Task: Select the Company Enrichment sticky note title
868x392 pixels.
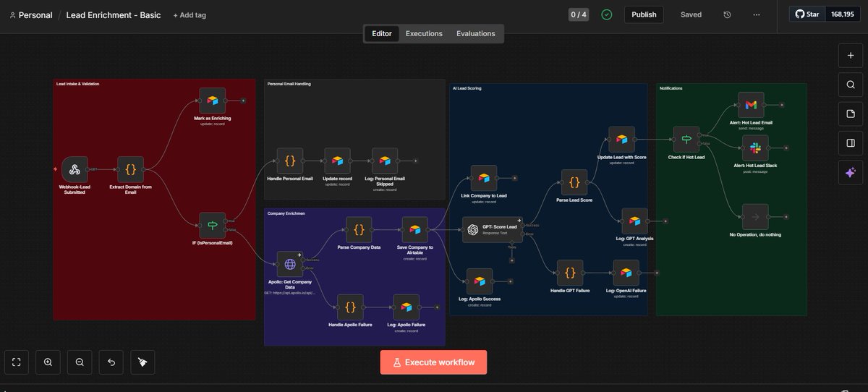Action: point(285,213)
